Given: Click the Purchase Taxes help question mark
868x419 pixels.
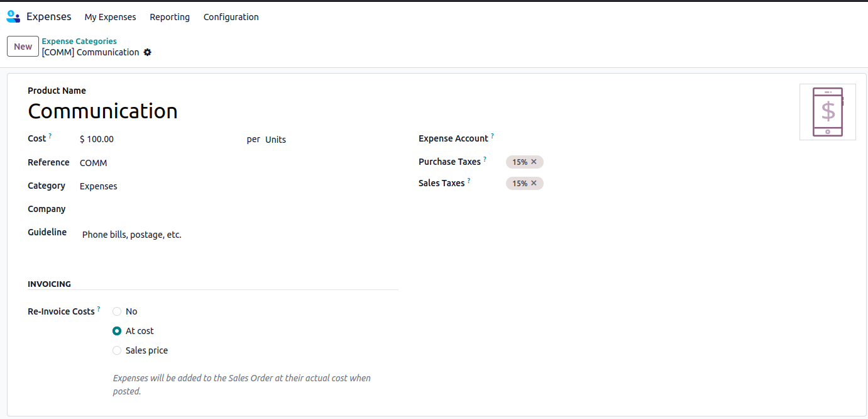Looking at the screenshot, I should (x=485, y=159).
